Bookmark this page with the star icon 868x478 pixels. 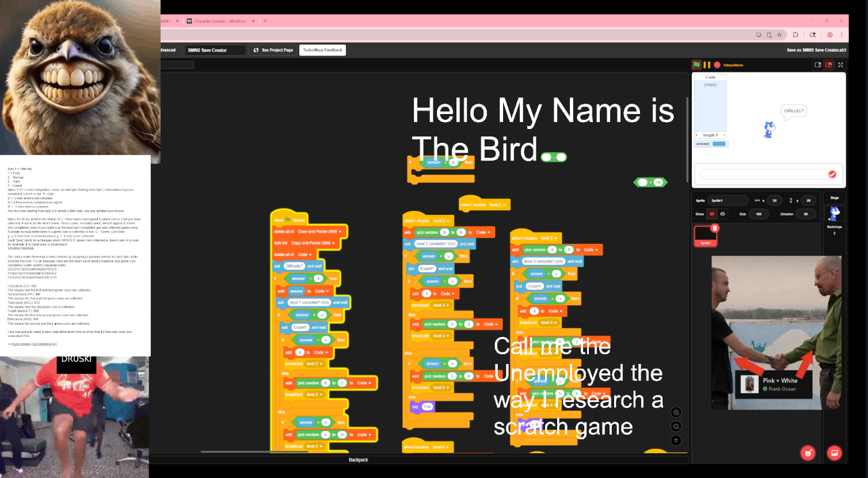pyautogui.click(x=779, y=35)
